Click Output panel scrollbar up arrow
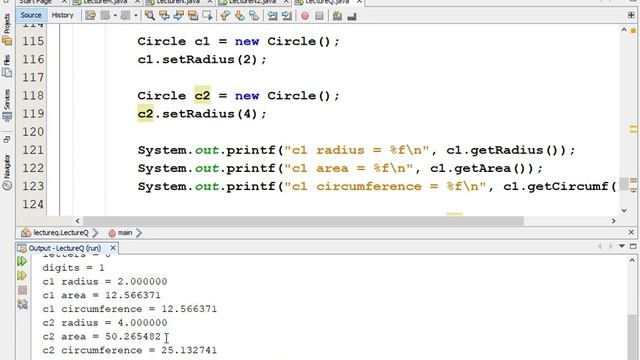The height and width of the screenshot is (360, 640). pos(632,260)
